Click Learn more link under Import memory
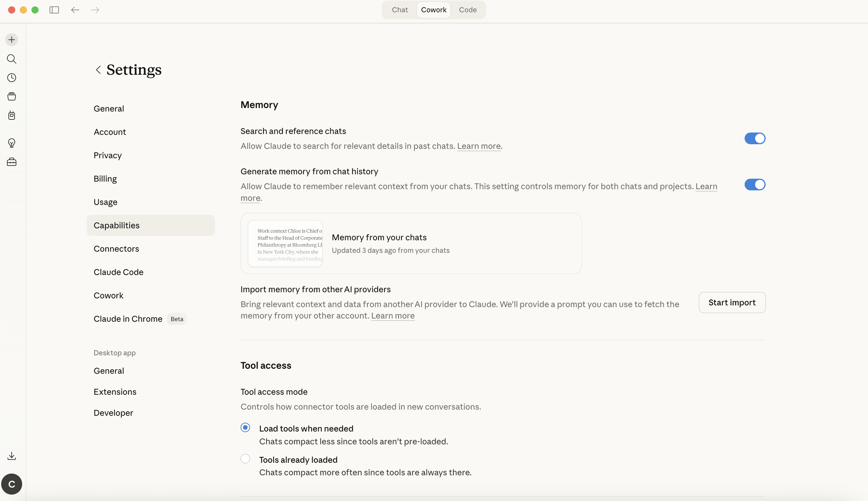Image resolution: width=868 pixels, height=501 pixels. click(x=393, y=316)
